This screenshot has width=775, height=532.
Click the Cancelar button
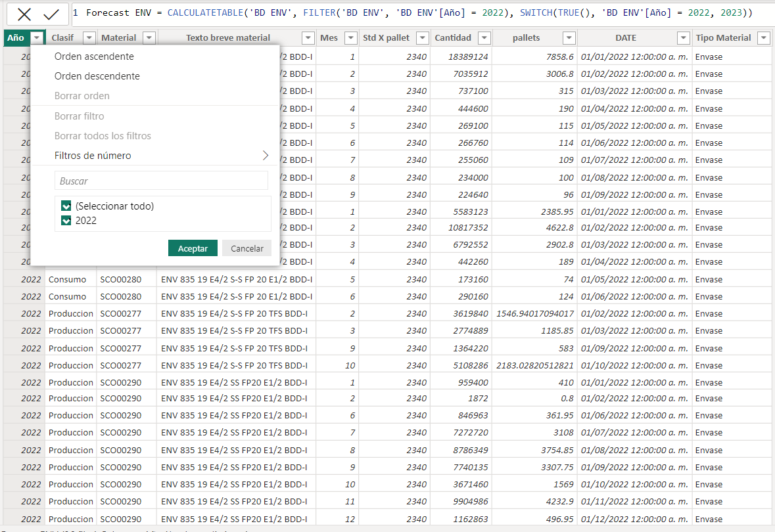coord(247,248)
